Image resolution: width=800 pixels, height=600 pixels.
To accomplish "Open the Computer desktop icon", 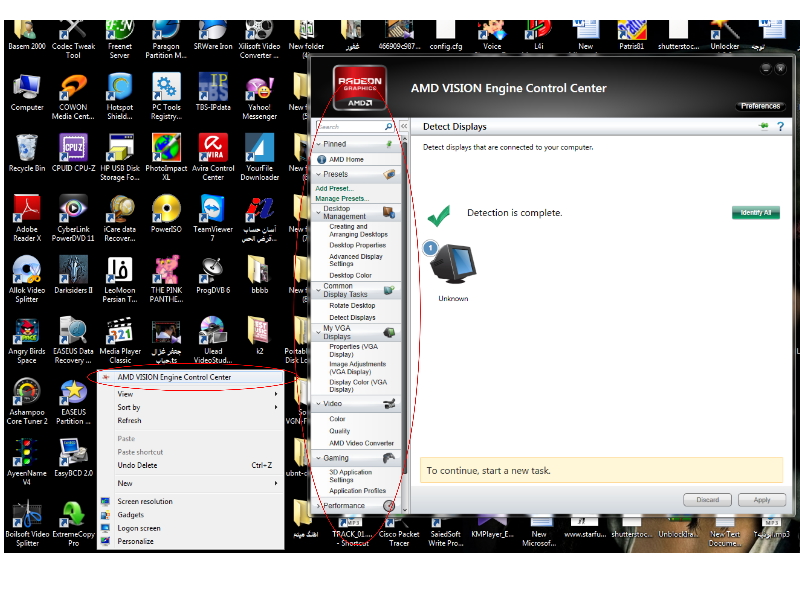I will 27,93.
